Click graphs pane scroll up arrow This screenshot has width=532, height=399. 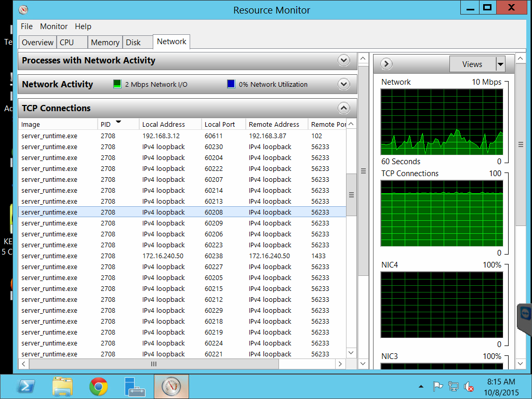pos(521,58)
